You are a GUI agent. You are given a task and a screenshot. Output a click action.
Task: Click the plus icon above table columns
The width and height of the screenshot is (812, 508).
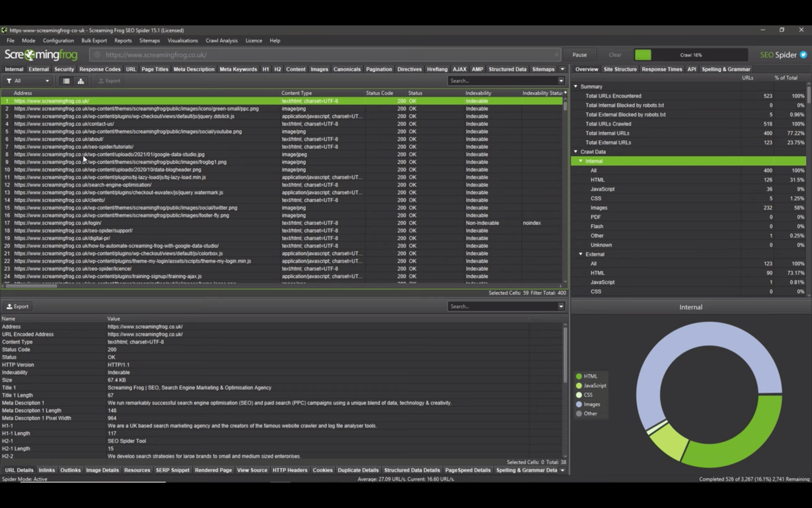(565, 92)
